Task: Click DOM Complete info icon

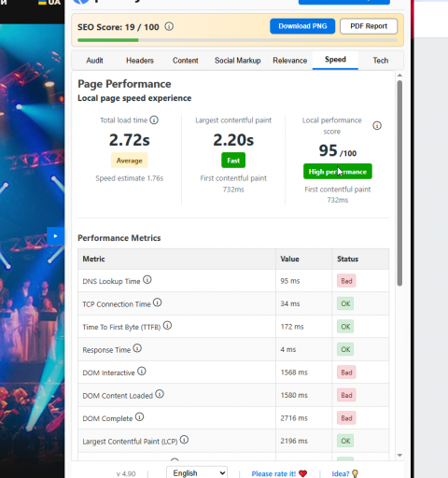Action: point(139,417)
